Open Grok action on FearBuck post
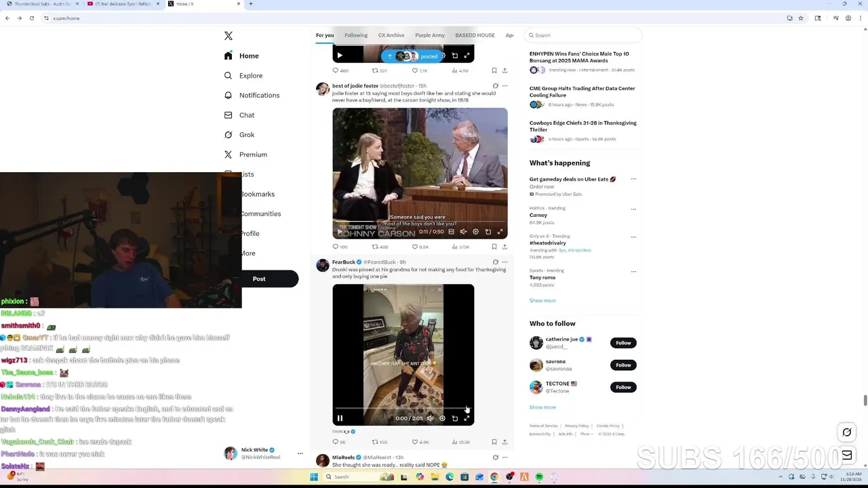The height and width of the screenshot is (488, 868). [x=495, y=262]
